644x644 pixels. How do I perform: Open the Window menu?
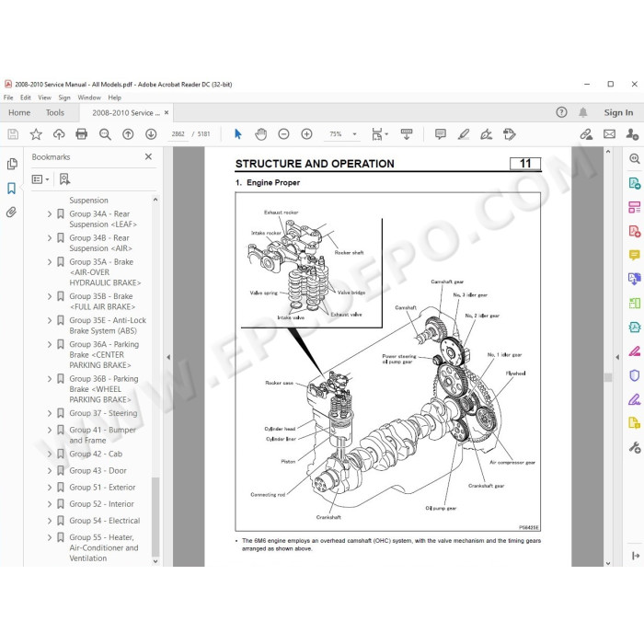[x=89, y=98]
